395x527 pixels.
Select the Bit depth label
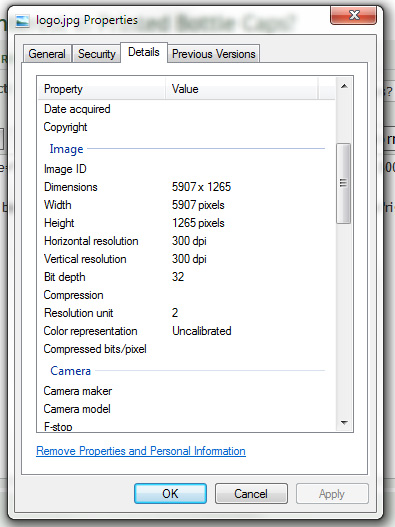click(65, 277)
